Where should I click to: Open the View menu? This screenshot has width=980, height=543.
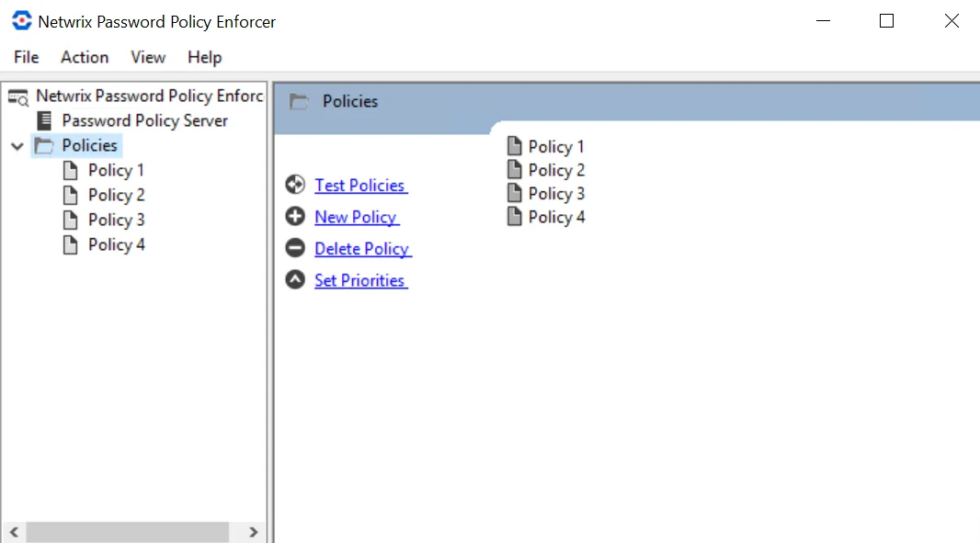(x=148, y=58)
